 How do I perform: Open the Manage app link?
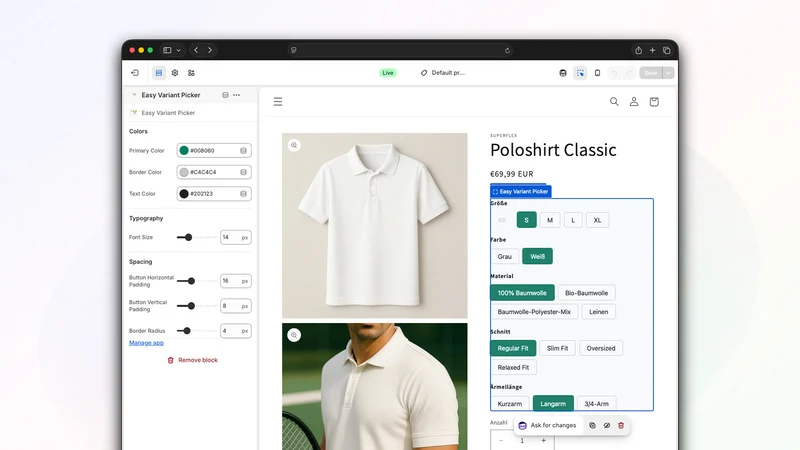[x=146, y=343]
